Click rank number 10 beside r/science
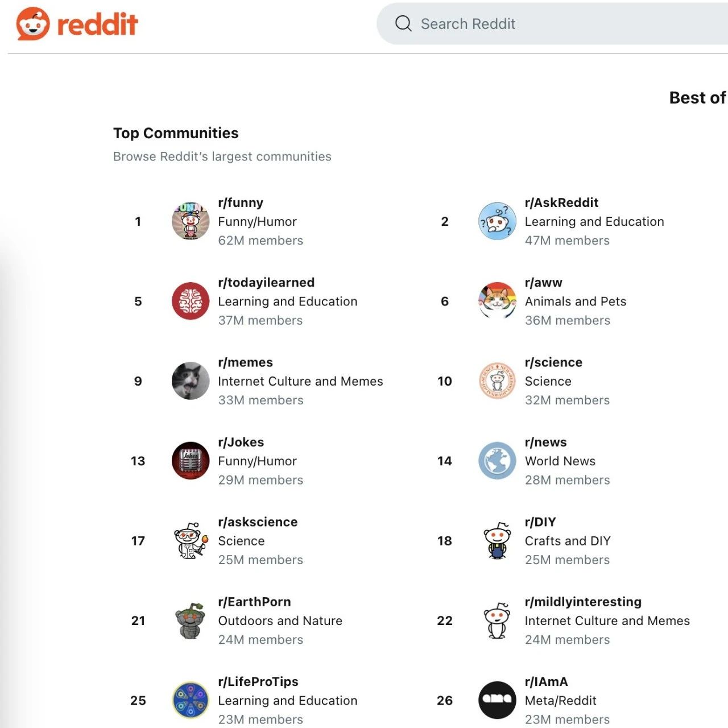Screen dimensions: 728x728 click(x=445, y=381)
